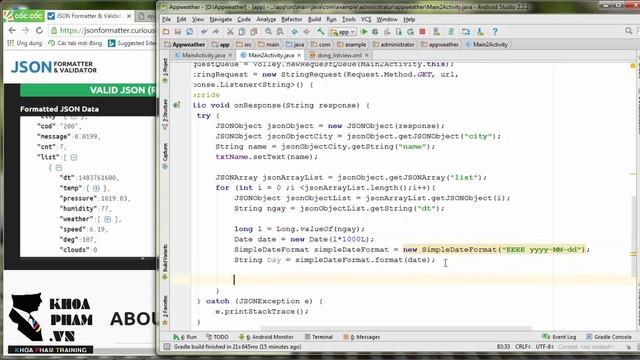640x360 pixels.
Task: Open the Refactor menu
Action: click(292, 19)
